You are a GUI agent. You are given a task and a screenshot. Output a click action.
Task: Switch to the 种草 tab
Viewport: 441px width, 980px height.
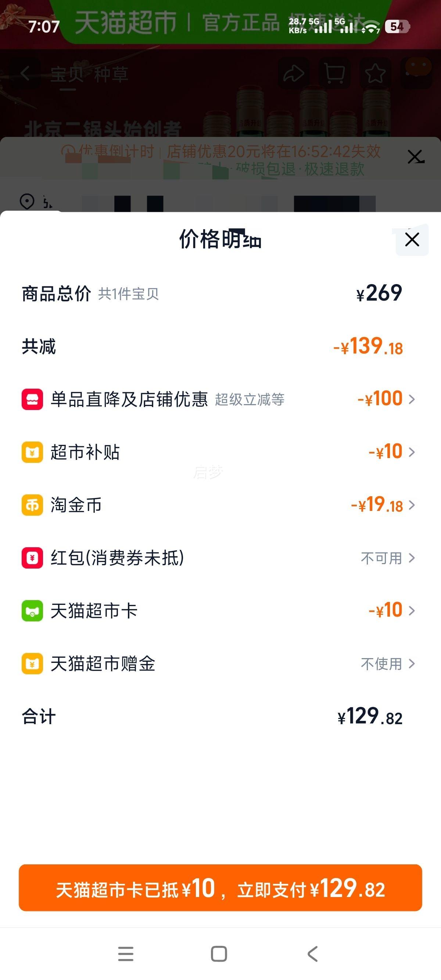[x=111, y=74]
